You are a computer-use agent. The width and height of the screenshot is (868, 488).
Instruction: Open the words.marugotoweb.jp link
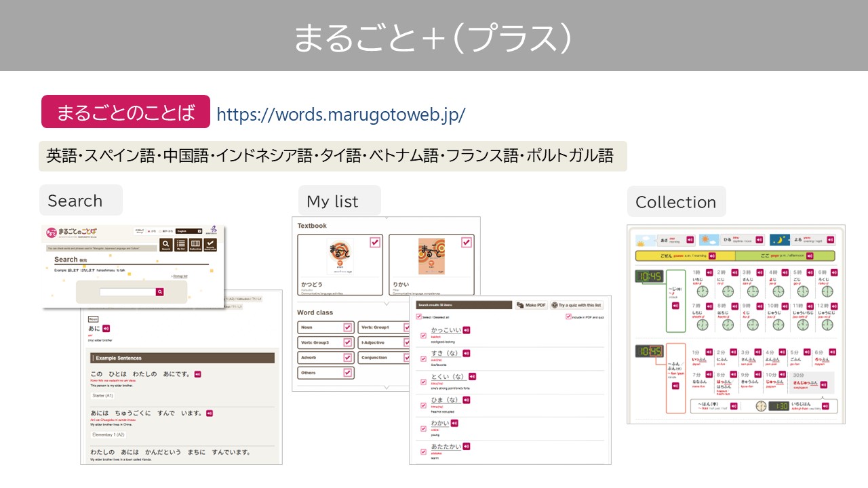point(340,114)
